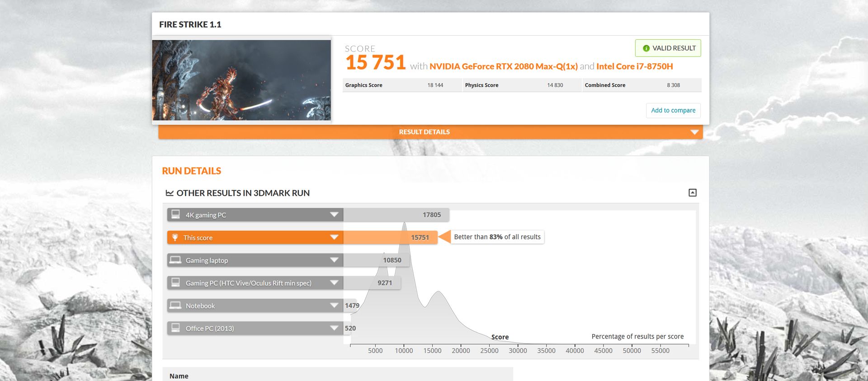Open the Fire Strike benchmark screenshot thumbnail
The image size is (868, 381).
241,80
